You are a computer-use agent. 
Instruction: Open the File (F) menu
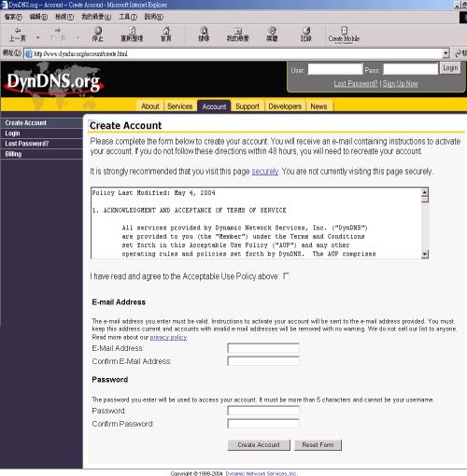[13, 17]
